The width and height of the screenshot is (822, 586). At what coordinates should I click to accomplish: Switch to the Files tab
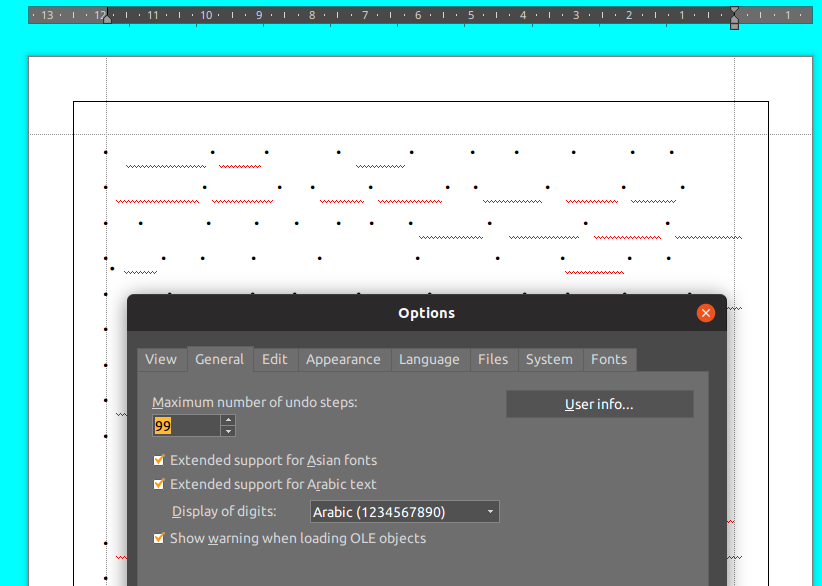[x=493, y=360]
